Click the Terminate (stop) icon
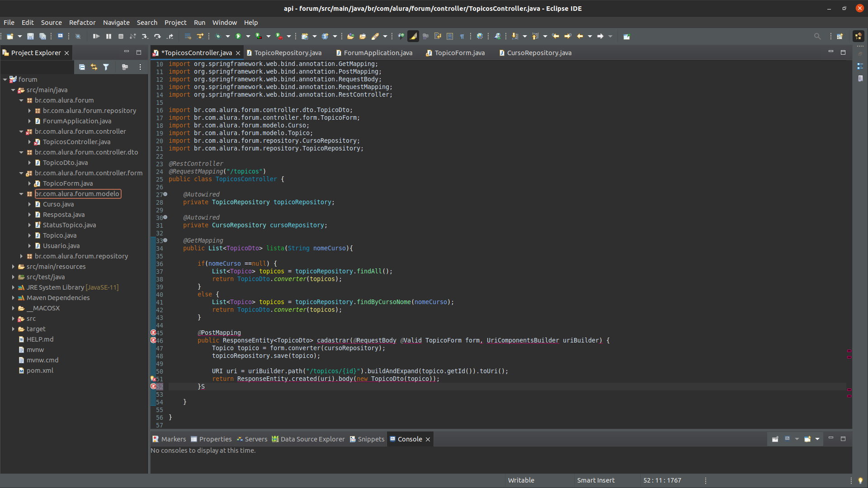 tap(121, 36)
